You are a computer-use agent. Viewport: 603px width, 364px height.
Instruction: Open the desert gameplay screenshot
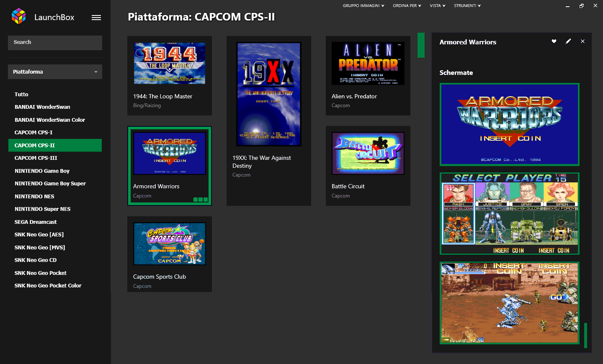tap(510, 303)
